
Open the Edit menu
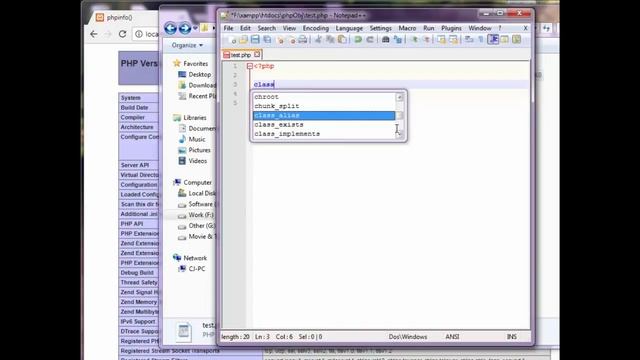click(245, 28)
